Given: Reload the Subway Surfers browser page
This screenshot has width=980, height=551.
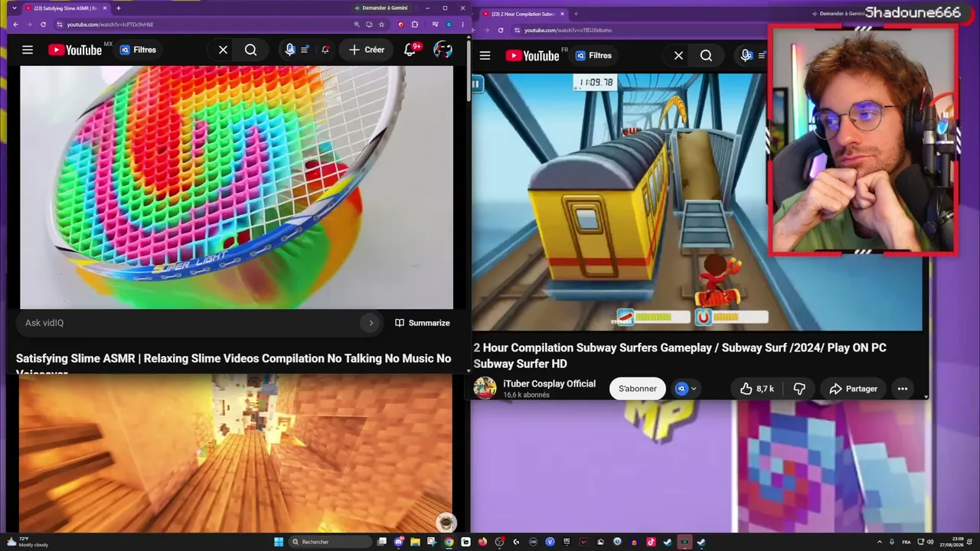Looking at the screenshot, I should pyautogui.click(x=501, y=30).
